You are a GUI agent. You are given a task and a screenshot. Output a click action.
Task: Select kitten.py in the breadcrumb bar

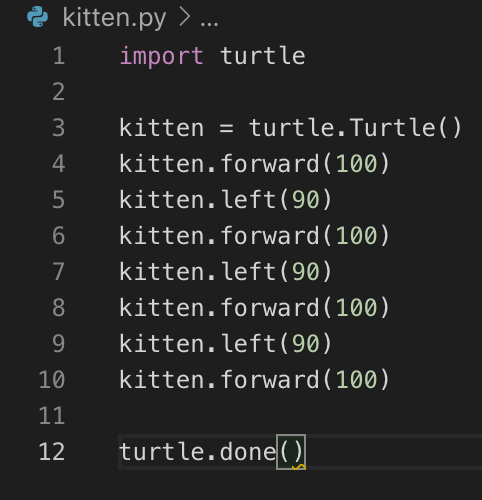tap(114, 18)
